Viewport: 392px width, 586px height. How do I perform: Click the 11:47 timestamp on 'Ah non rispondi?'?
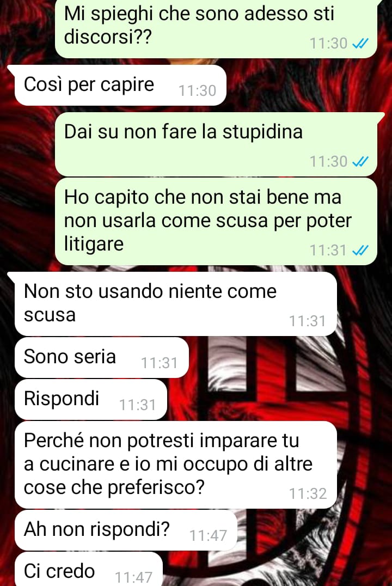coord(208,535)
